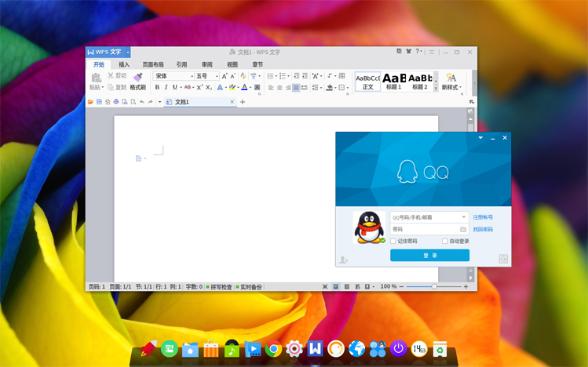Screen dimensions: 588x367
Task: Undo the last action in the quick toolbar
Action: [142, 102]
